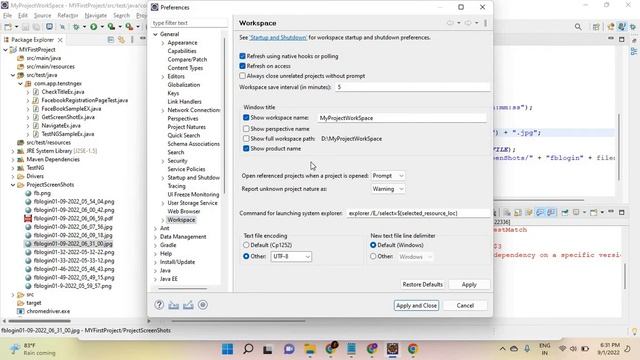Expand the Security preferences node

coord(163,161)
